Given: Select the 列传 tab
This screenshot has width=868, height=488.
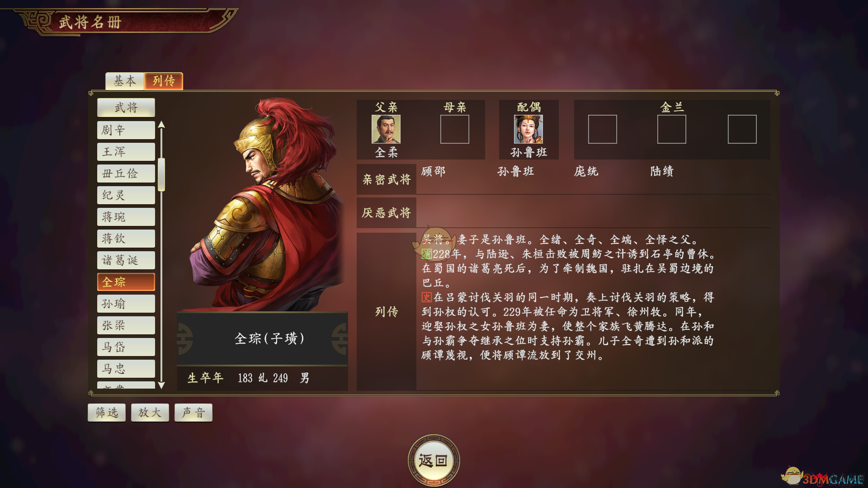Looking at the screenshot, I should click(164, 81).
